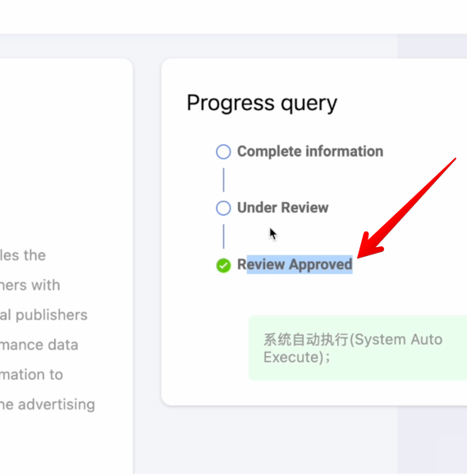Click the Under Review step circle

[223, 208]
